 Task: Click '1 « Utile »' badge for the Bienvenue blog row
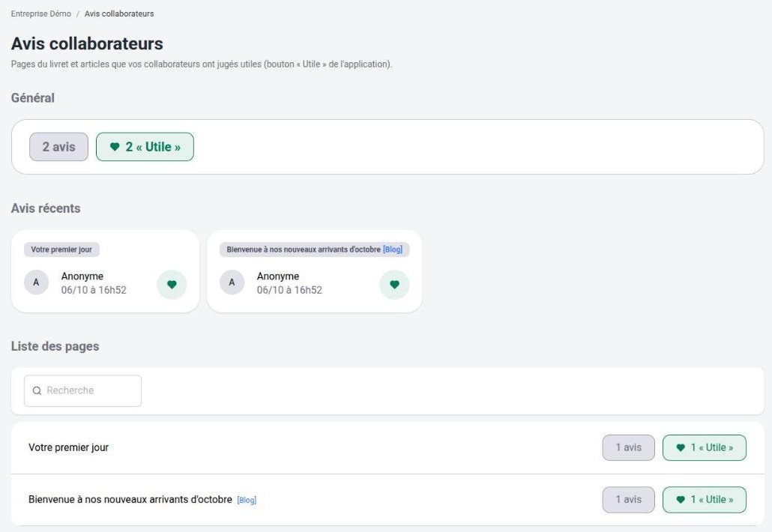(x=705, y=500)
